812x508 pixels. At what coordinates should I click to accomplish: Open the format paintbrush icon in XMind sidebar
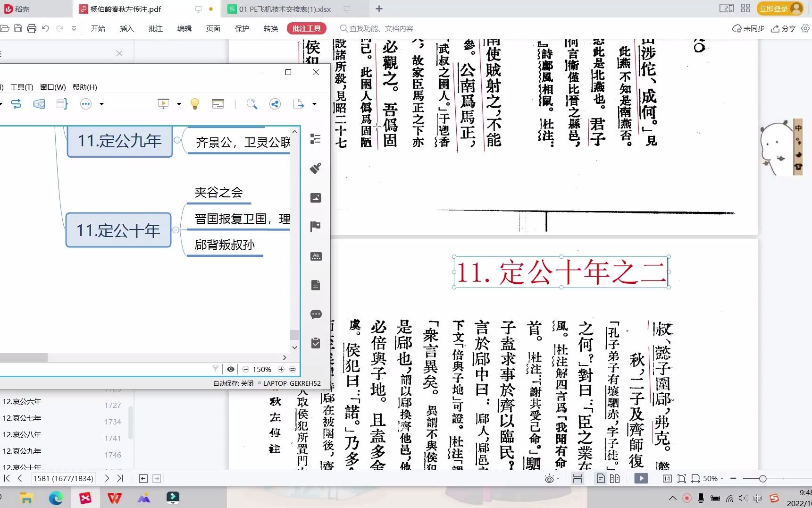coord(316,168)
